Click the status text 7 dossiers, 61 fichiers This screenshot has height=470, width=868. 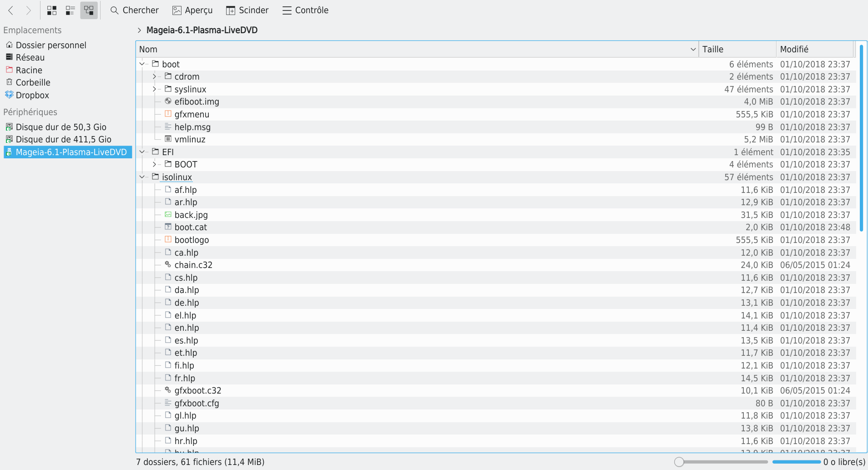(200, 462)
